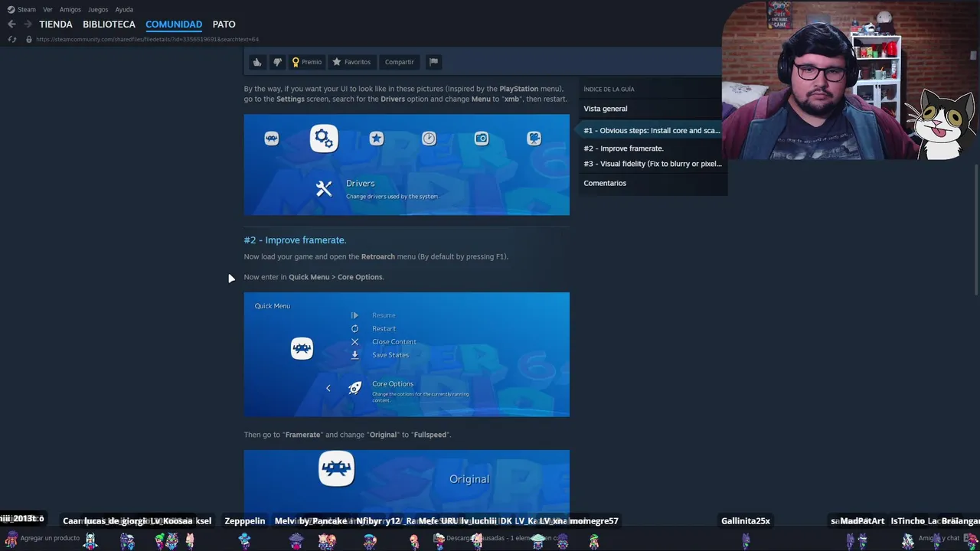Open the Ayuda menu

[124, 9]
